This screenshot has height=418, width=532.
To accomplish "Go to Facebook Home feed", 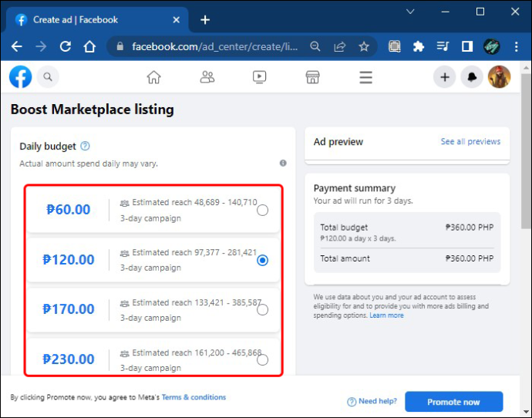I will [x=153, y=77].
